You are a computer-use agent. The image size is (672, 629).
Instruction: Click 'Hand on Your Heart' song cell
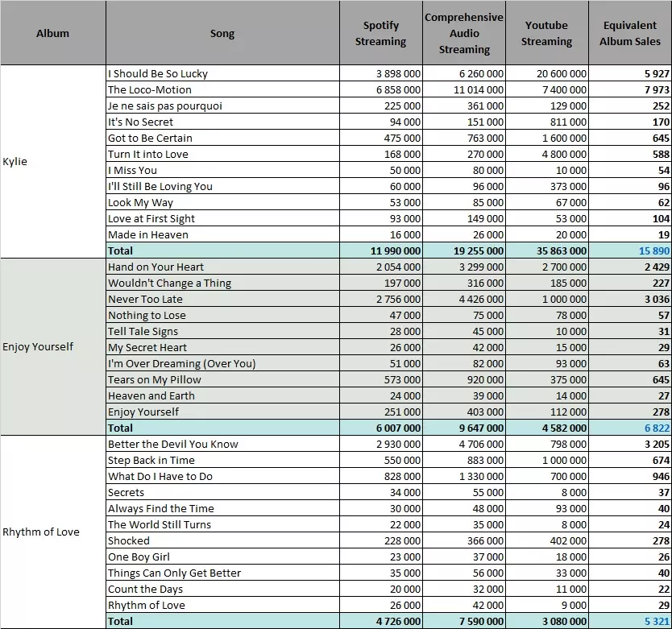[222, 267]
